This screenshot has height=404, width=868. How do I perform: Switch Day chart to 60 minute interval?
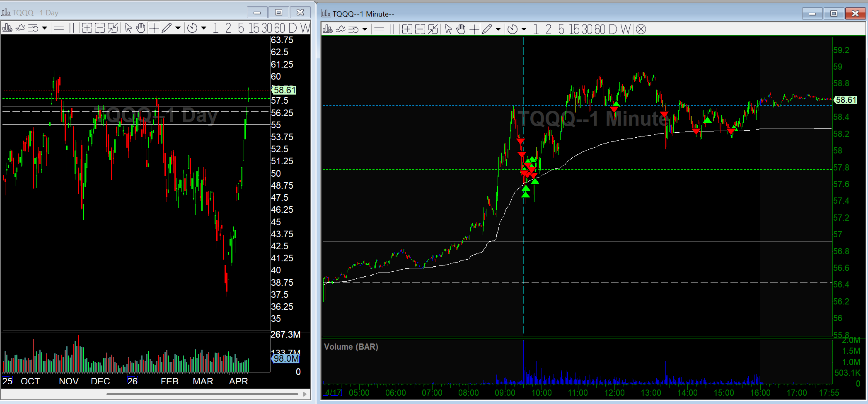[x=280, y=28]
